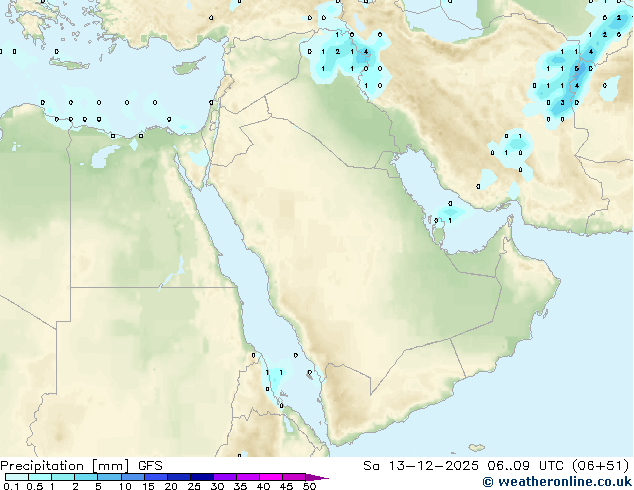Image resolution: width=634 pixels, height=490 pixels.
Task: Click the legend value "45"
Action: pos(286,486)
